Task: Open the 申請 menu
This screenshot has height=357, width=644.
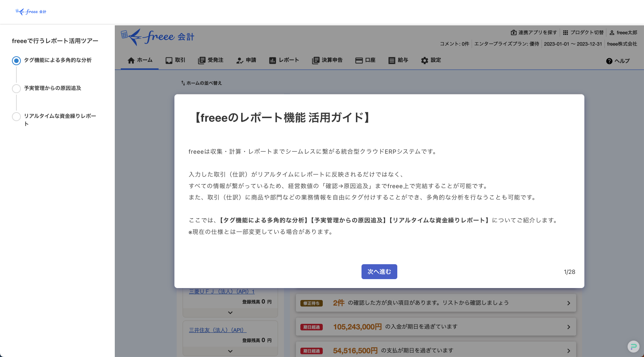Action: pyautogui.click(x=246, y=60)
